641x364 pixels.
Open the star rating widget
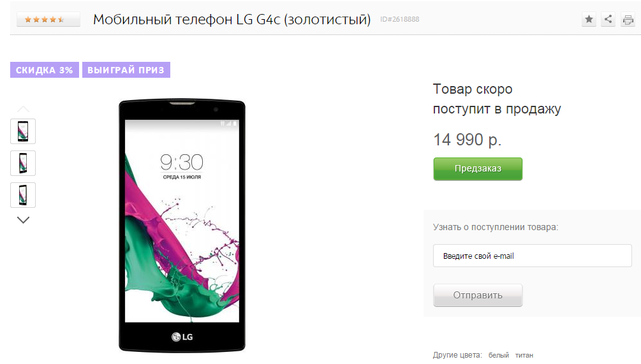(48, 19)
